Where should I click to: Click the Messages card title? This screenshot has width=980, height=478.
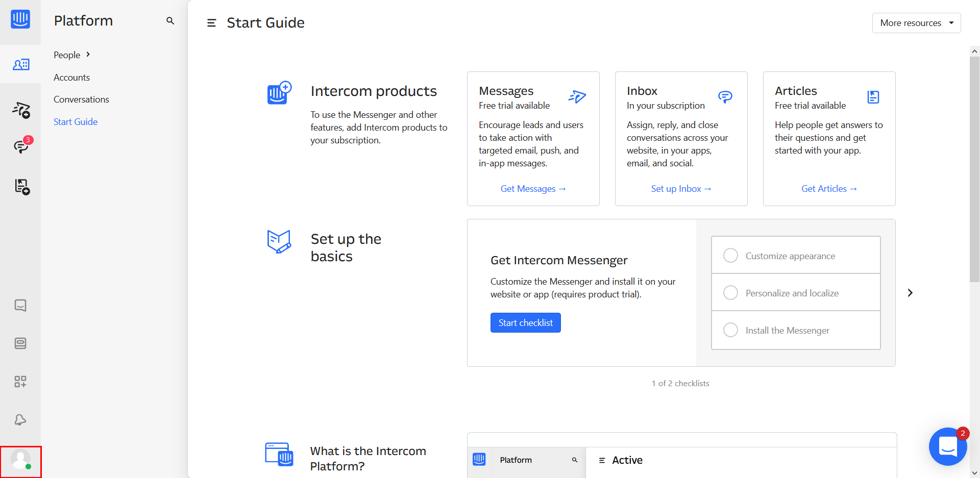coord(506,91)
